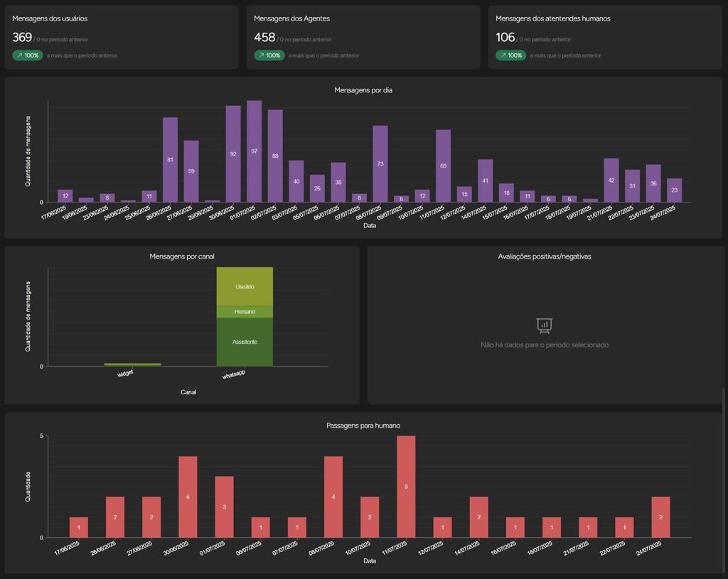
Task: Click the empty-state chart icon in Avaliações panel
Action: 544,325
